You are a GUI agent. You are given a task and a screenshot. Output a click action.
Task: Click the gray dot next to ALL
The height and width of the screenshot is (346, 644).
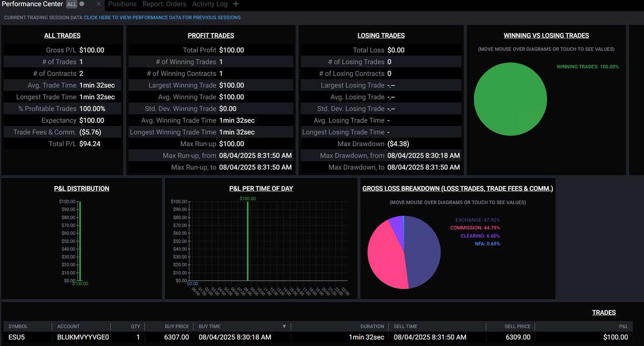coord(82,4)
